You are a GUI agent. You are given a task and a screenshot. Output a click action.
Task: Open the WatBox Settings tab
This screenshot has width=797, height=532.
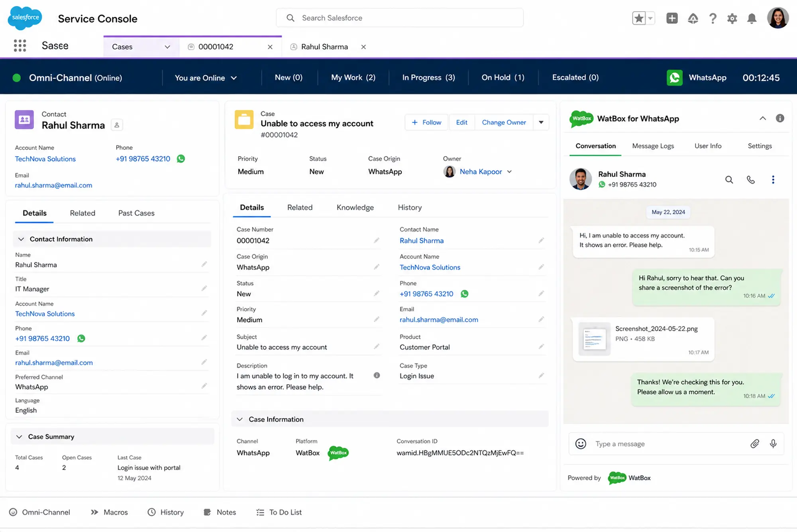tap(760, 146)
